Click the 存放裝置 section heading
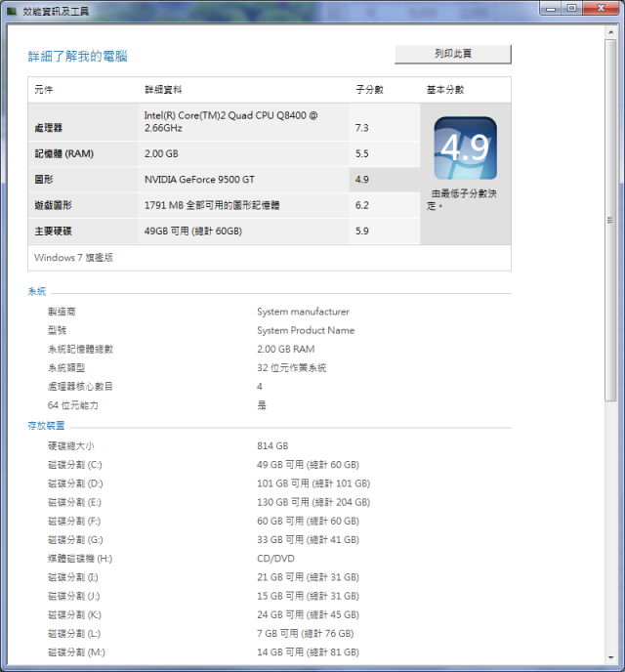 coord(46,426)
